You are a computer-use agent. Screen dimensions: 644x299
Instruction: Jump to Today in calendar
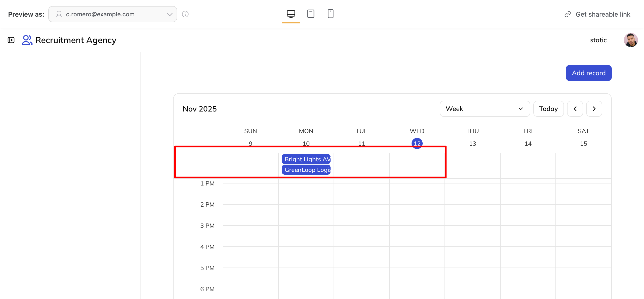pyautogui.click(x=548, y=109)
